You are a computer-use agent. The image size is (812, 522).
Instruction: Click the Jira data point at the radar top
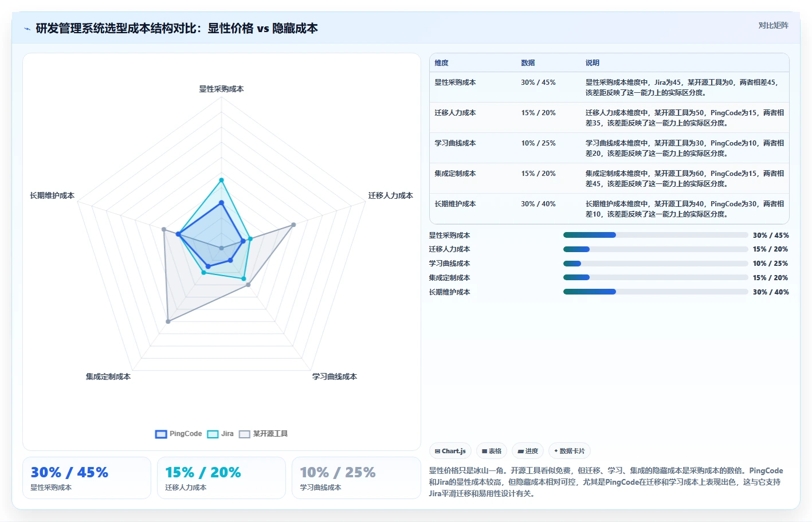[221, 180]
